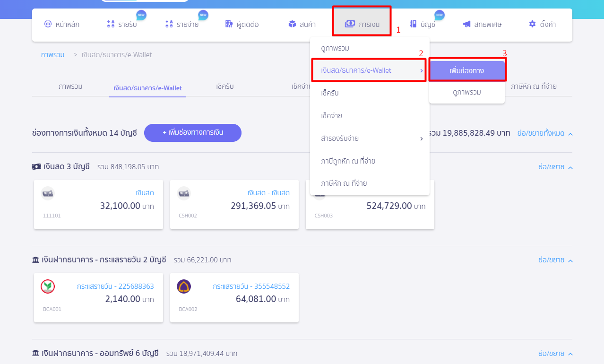Select cash icon beside เงินสด 3 บัญชี heading
The height and width of the screenshot is (364, 604).
click(x=36, y=166)
